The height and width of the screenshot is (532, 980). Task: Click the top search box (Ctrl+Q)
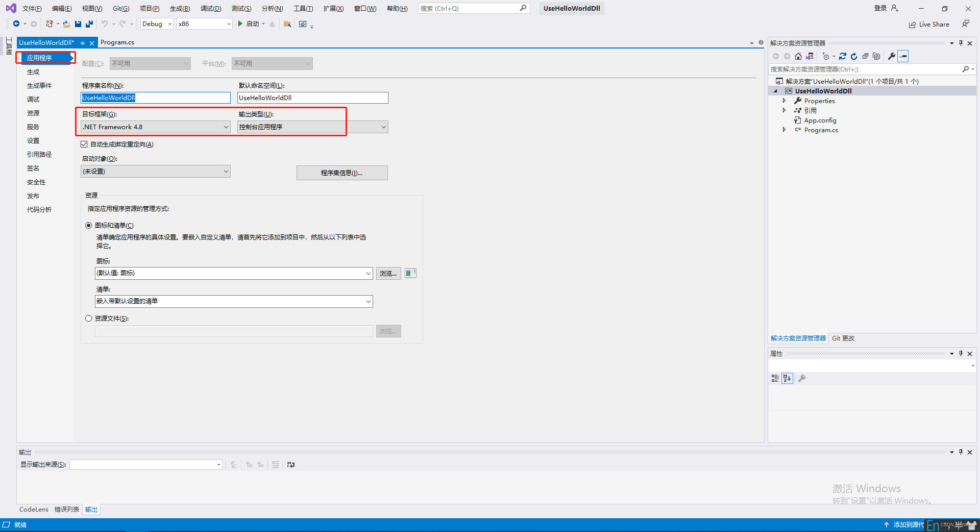[x=474, y=9]
